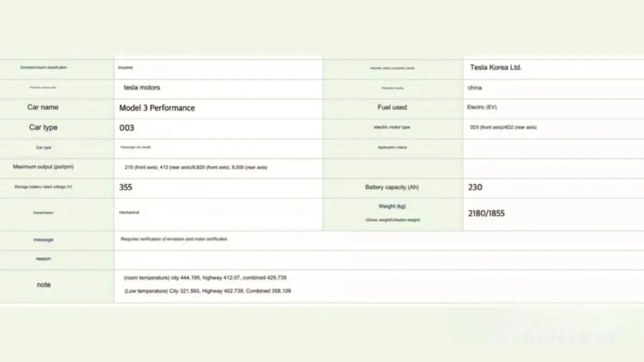Select the '3D3 (front axis)/4D2 (rear axis)' value
The image size is (644, 362).
[x=503, y=127]
